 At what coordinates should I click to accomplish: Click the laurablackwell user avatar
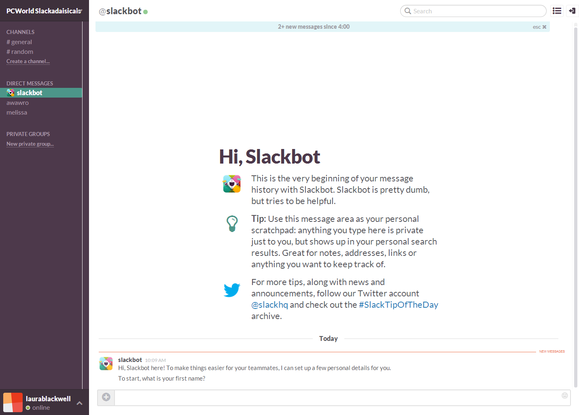point(13,402)
